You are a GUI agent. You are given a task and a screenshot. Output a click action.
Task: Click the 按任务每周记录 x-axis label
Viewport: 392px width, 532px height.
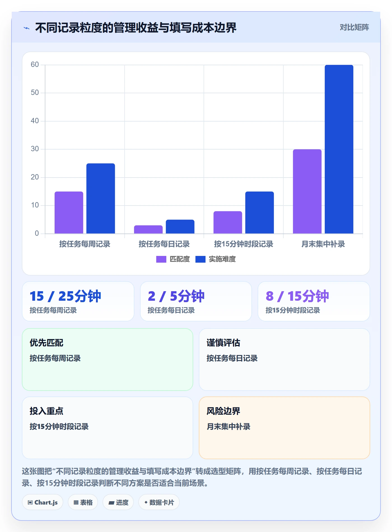(85, 244)
